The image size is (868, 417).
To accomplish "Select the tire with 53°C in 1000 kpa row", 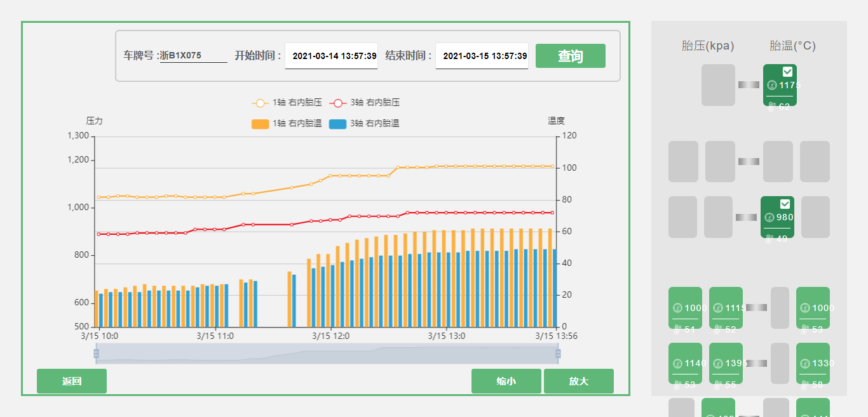I will pyautogui.click(x=813, y=308).
